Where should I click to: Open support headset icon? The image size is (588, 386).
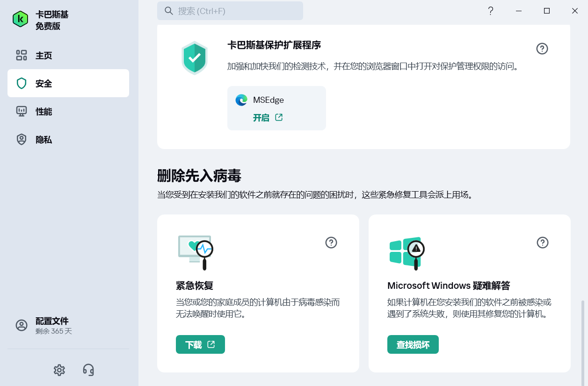click(88, 370)
